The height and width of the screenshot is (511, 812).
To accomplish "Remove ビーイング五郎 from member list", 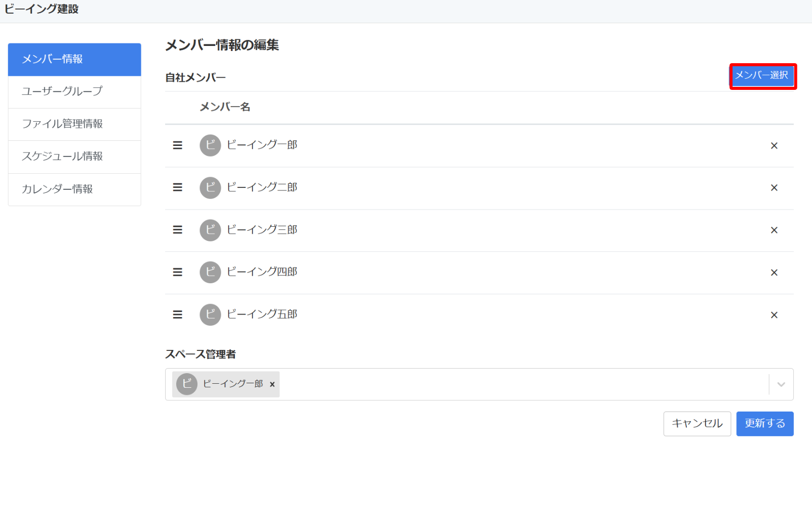I will click(x=774, y=315).
